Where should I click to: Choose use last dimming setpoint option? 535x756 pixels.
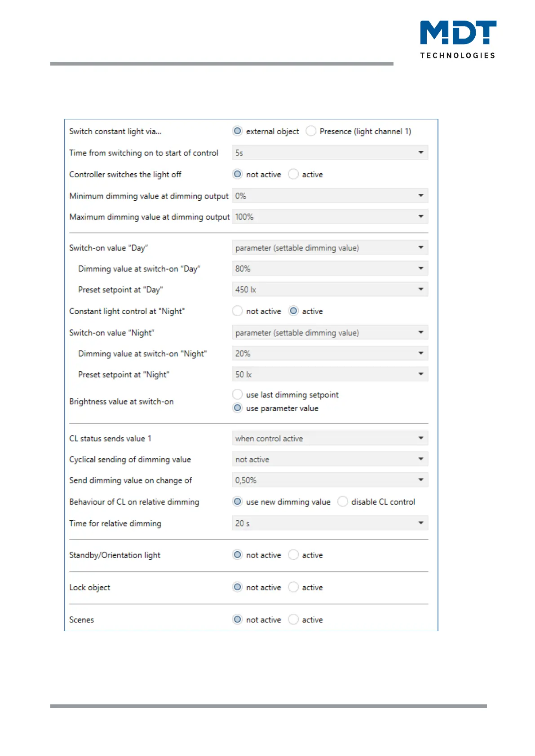[x=238, y=395]
